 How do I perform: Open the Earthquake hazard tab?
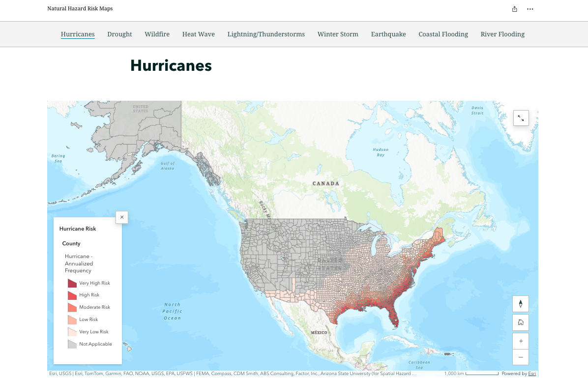(388, 34)
